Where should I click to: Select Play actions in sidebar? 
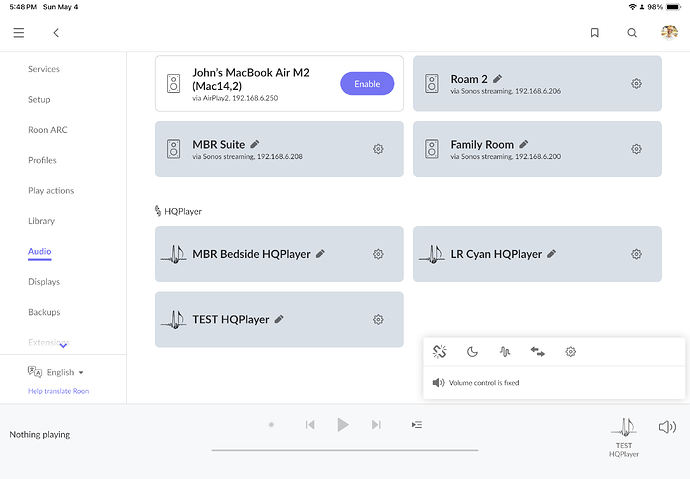click(51, 190)
